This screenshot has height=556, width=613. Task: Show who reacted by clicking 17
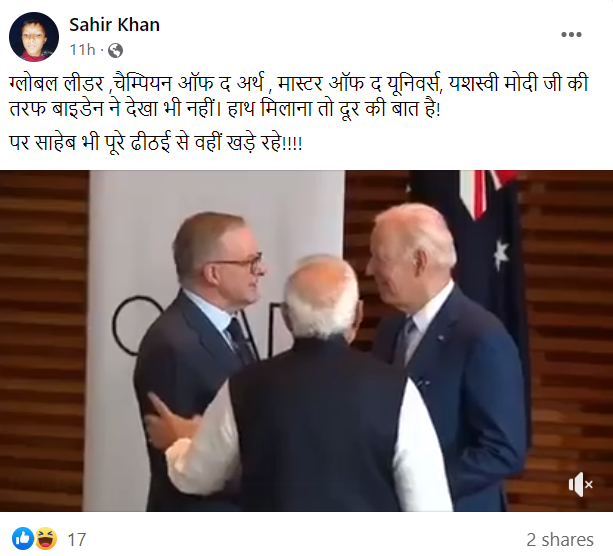coord(77,540)
